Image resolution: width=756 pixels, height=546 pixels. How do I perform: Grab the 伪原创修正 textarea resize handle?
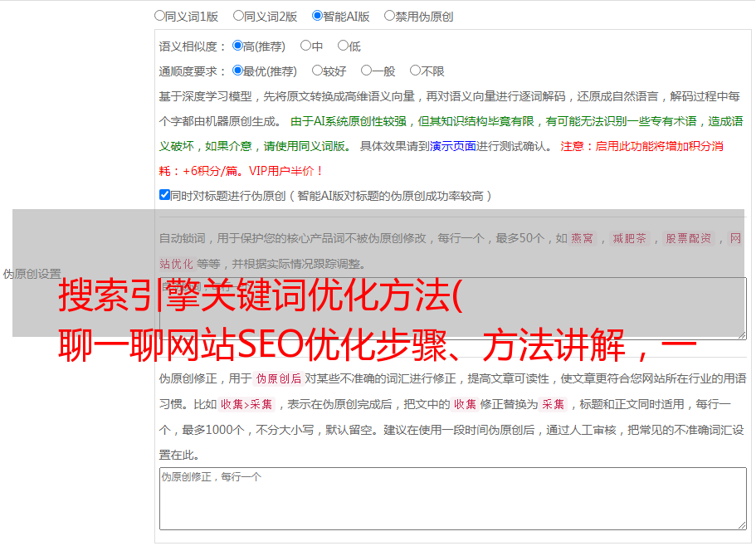tap(741, 524)
